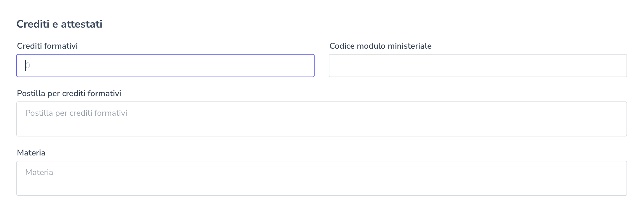Viewport: 644px width, 213px height.
Task: Focus the Crediti formativi number field
Action: [x=165, y=66]
